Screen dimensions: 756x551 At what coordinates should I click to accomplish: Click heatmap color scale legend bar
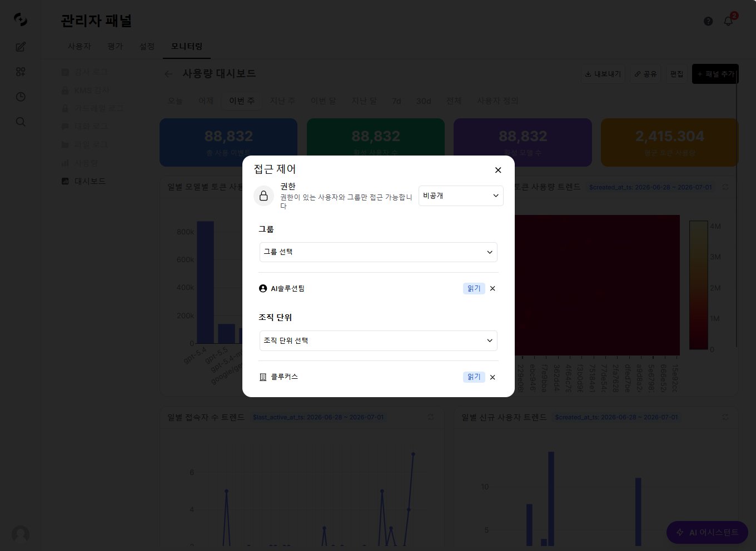[x=698, y=285]
